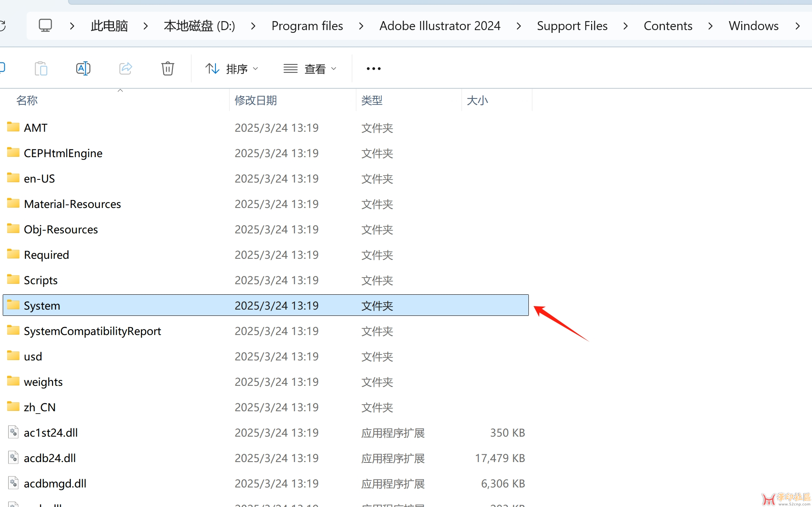
Task: Click the paste clipboard icon
Action: coord(41,69)
